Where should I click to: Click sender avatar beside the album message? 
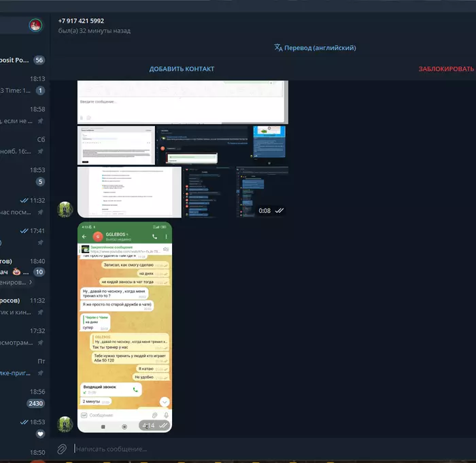pyautogui.click(x=65, y=209)
